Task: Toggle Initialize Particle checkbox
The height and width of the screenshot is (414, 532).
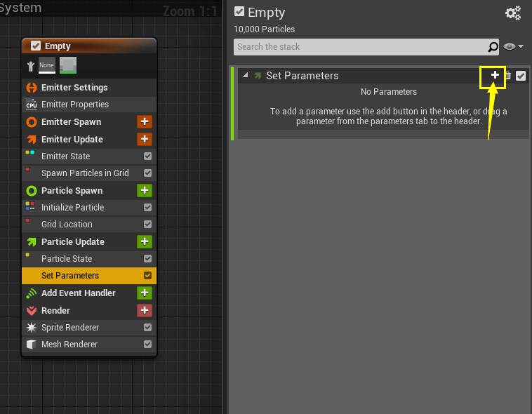Action: 147,207
